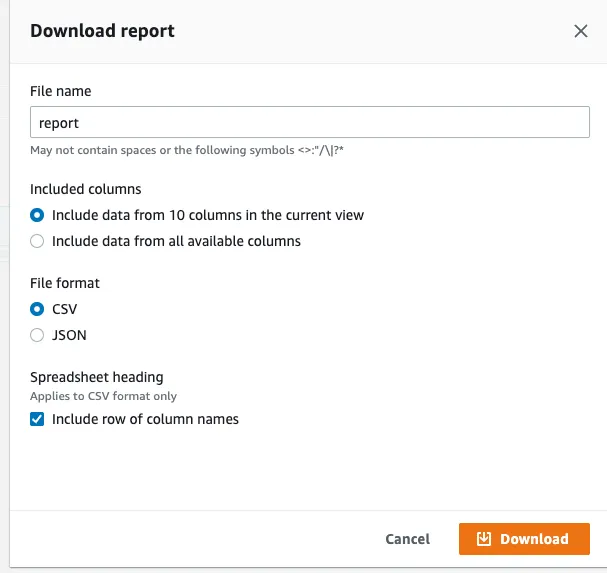Click the Include row of column names label text
This screenshot has width=607, height=573.
145,419
